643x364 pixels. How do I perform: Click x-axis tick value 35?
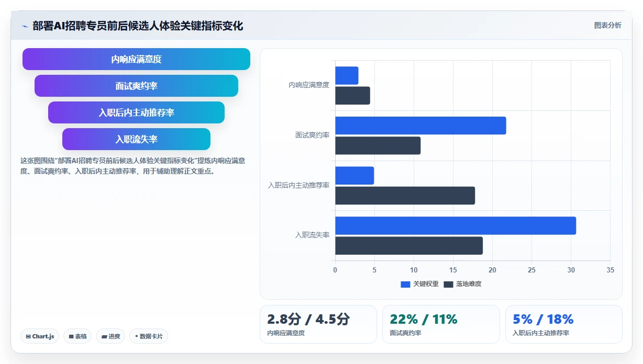[610, 270]
